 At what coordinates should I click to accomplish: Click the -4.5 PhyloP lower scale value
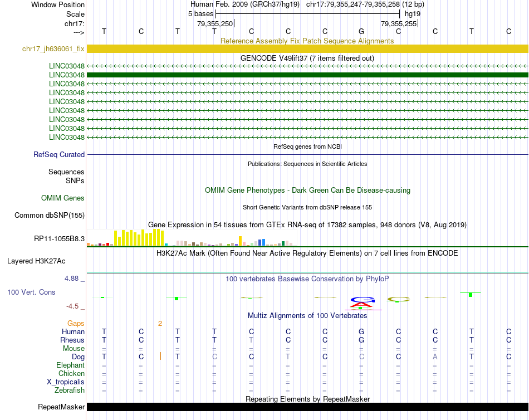tap(72, 306)
